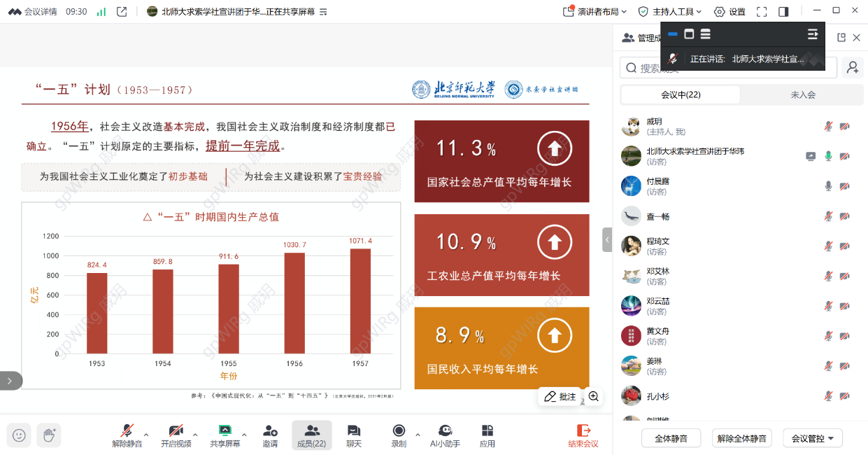Open the 聊天 chat window

point(354,435)
